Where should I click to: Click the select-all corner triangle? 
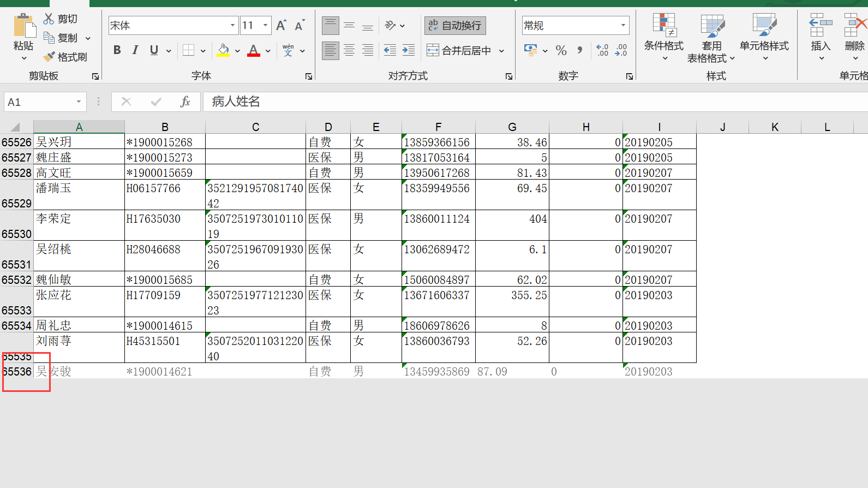(x=15, y=127)
